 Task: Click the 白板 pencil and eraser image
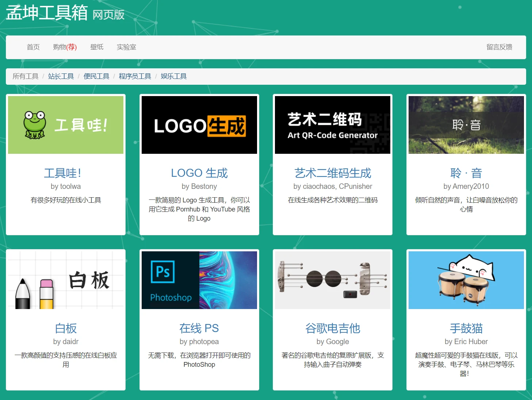tap(66, 280)
